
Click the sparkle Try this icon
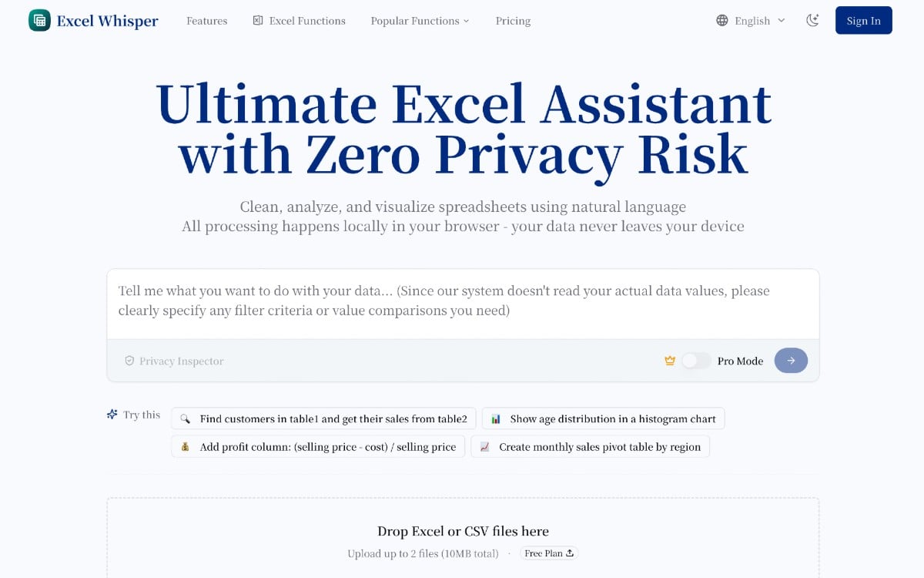tap(112, 415)
